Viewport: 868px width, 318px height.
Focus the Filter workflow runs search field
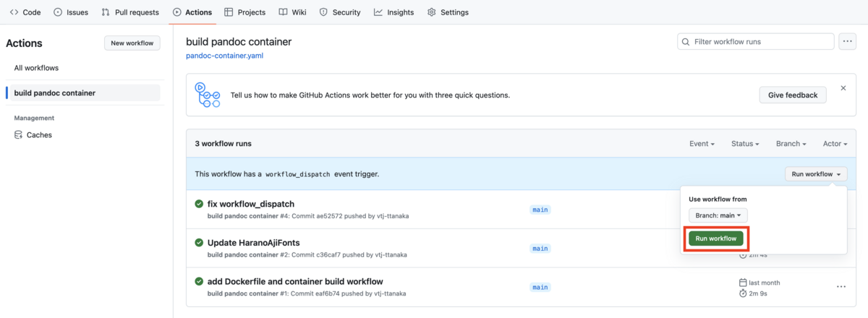pos(756,42)
